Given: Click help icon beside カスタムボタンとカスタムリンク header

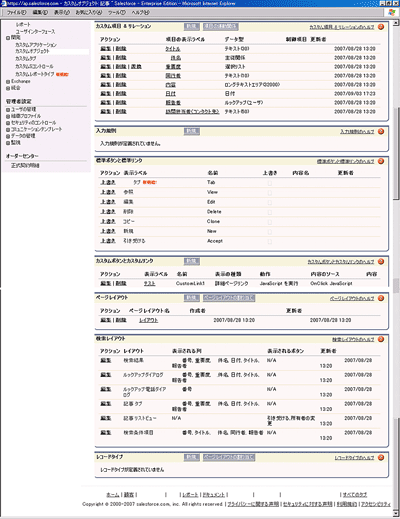Looking at the screenshot, I should point(381,262).
